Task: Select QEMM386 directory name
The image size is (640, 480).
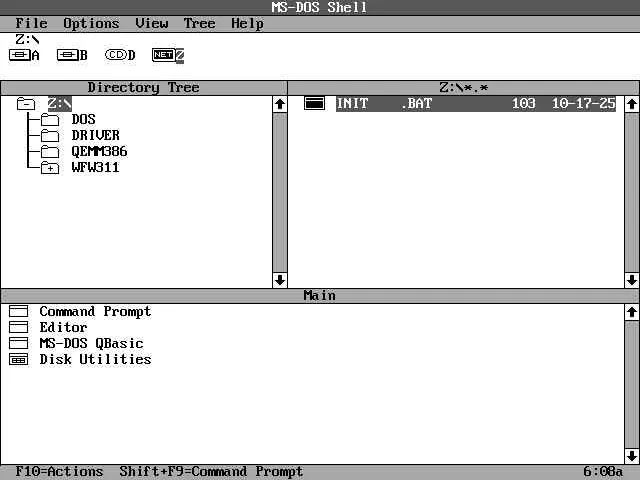Action: (100, 151)
